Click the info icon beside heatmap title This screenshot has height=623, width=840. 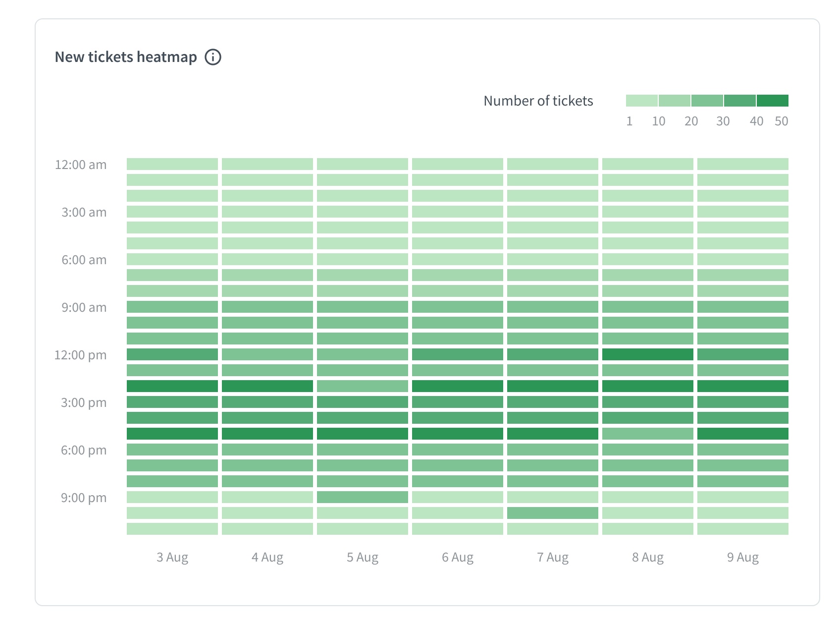coord(213,57)
